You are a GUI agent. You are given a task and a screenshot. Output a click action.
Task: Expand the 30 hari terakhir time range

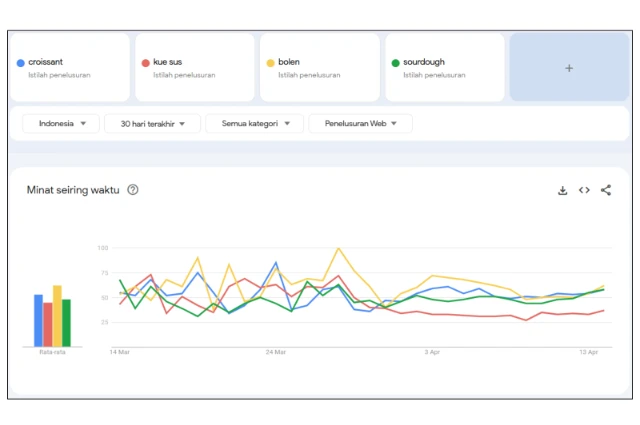click(152, 124)
